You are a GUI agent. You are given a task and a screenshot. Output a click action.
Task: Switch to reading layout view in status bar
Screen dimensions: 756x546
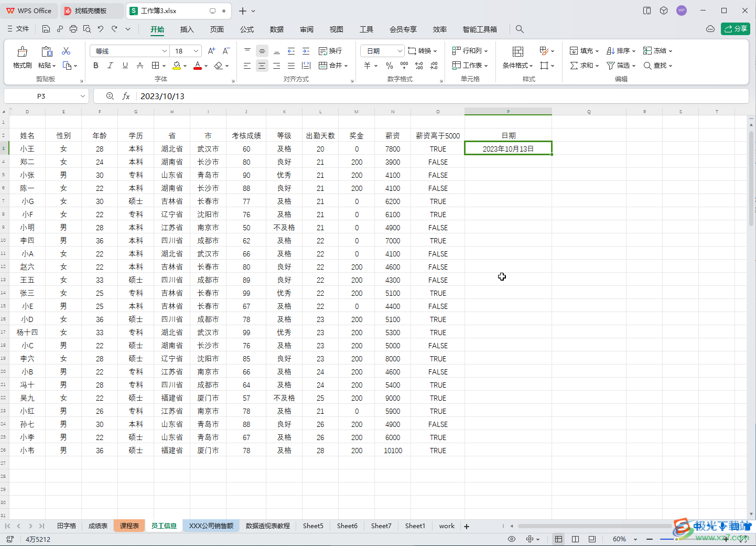592,539
